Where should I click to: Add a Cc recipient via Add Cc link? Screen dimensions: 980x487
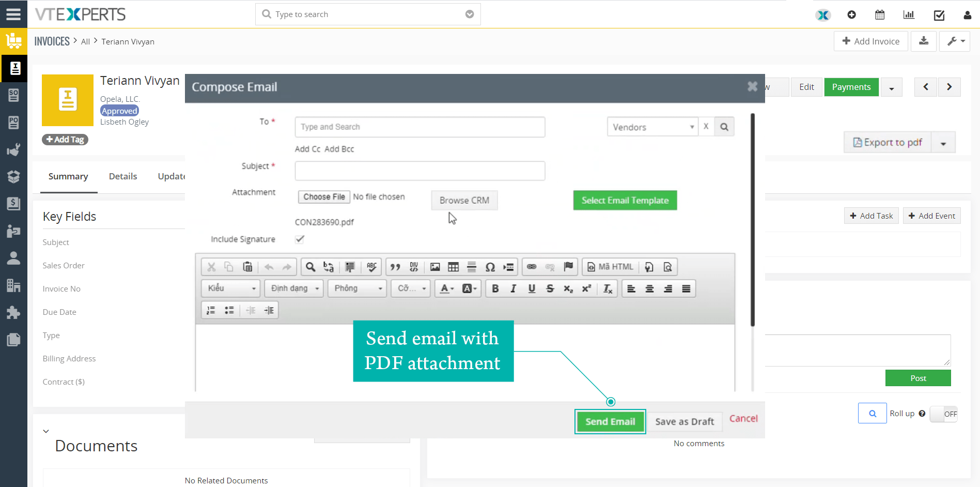pos(307,149)
